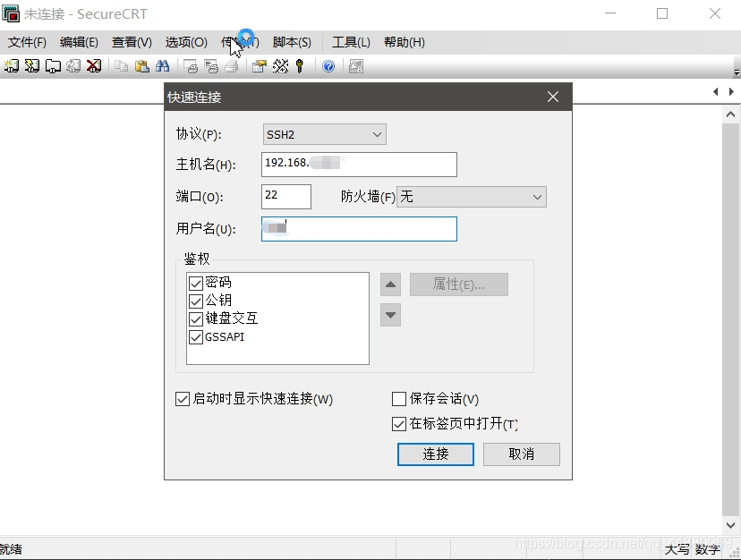The width and height of the screenshot is (741, 560).
Task: Click the grey printer toolbar icon
Action: 232,66
